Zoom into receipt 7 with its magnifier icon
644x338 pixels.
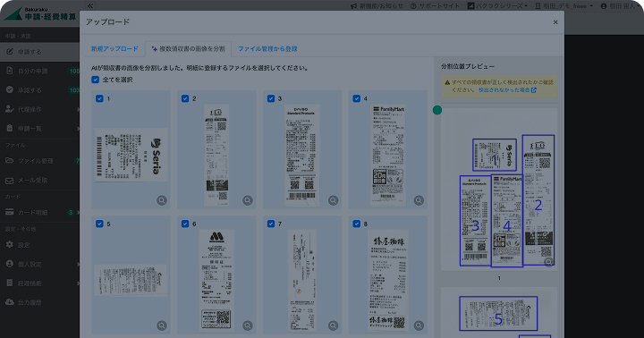pyautogui.click(x=333, y=325)
